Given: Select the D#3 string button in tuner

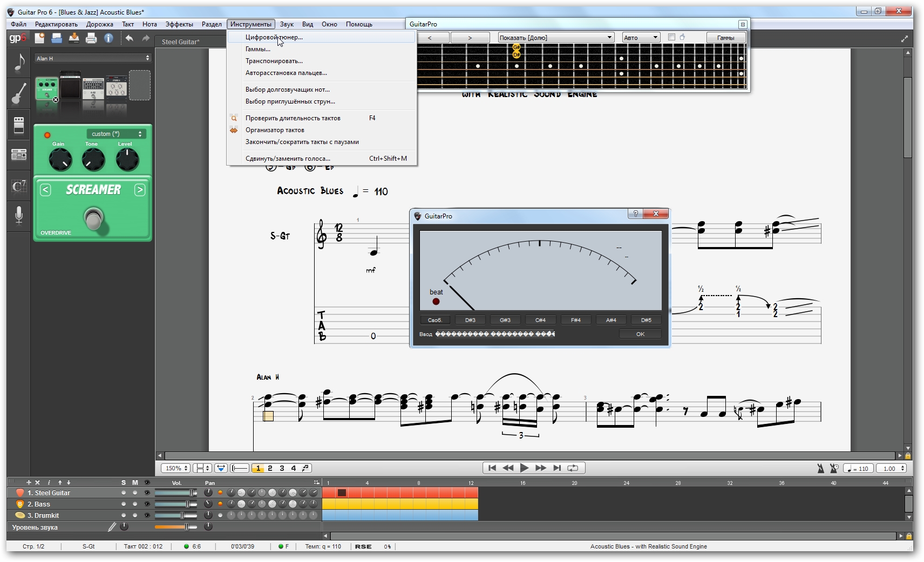Looking at the screenshot, I should coord(470,320).
